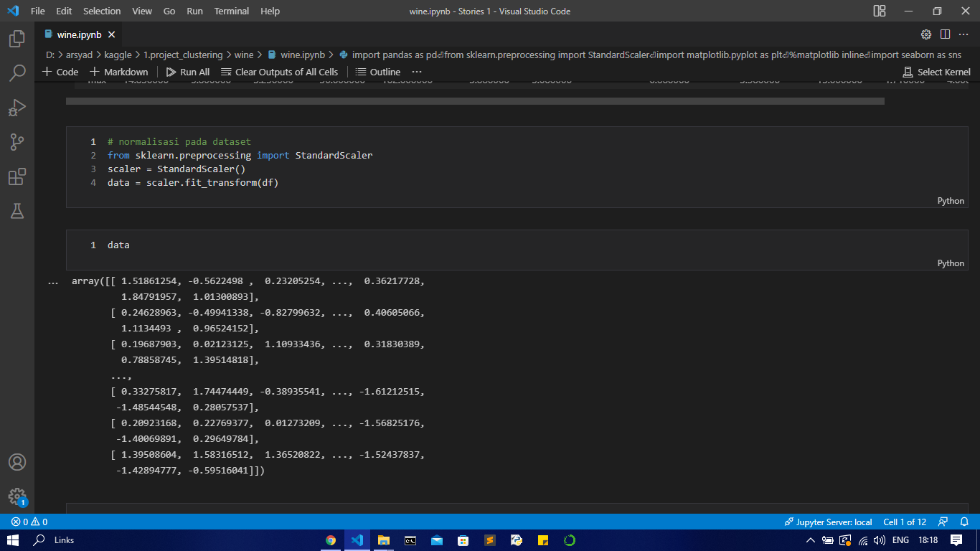Show hidden tray icons chevron
The image size is (980, 551).
[x=811, y=540]
